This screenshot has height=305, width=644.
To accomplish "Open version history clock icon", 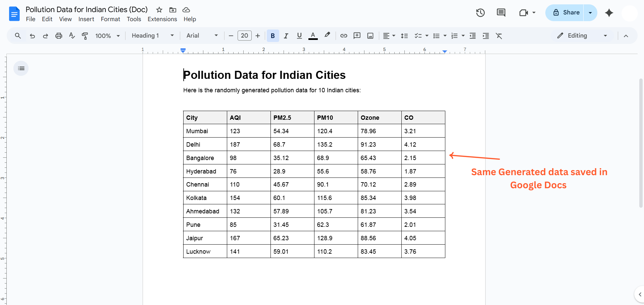I will coord(480,13).
